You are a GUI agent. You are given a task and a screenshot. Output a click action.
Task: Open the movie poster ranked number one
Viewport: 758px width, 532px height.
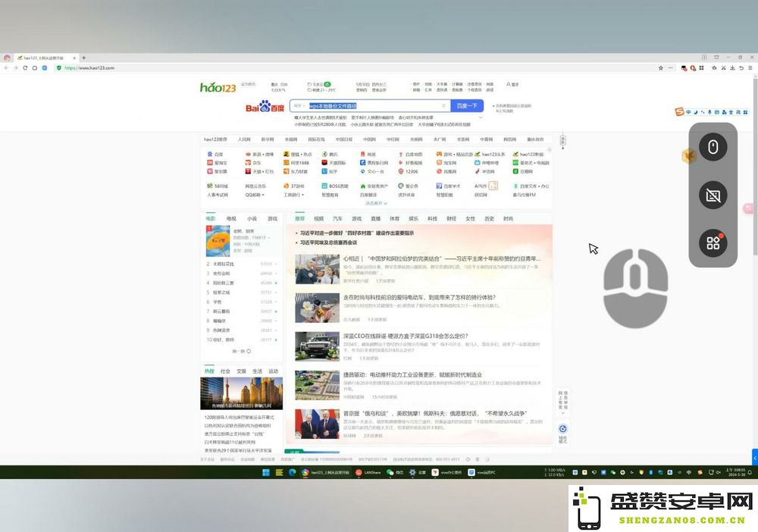tap(218, 241)
